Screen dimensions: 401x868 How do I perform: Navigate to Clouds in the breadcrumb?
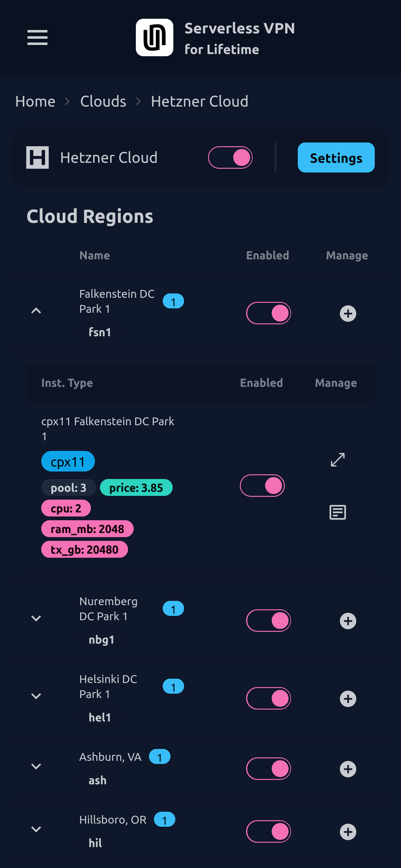click(x=103, y=102)
